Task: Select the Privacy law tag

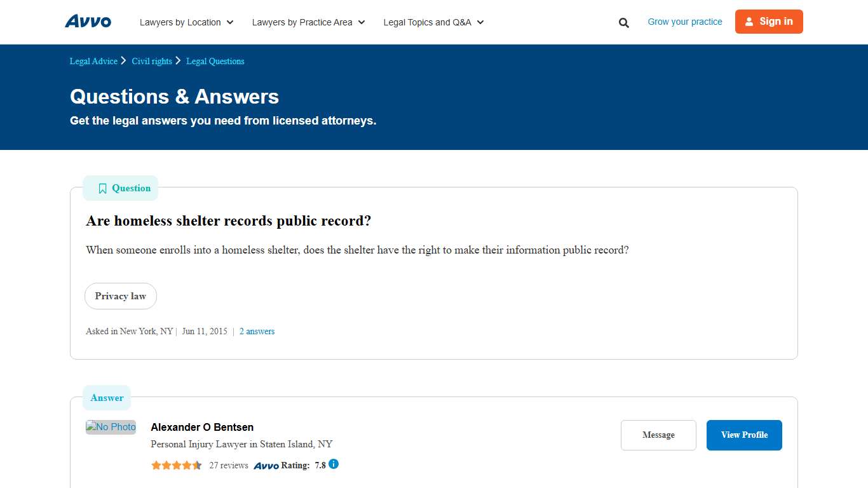Action: click(120, 296)
